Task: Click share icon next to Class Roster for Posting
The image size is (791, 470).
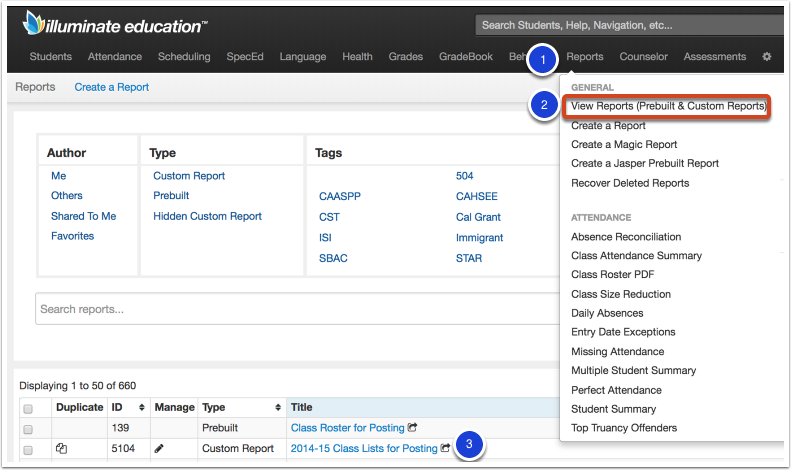Action: (x=412, y=427)
